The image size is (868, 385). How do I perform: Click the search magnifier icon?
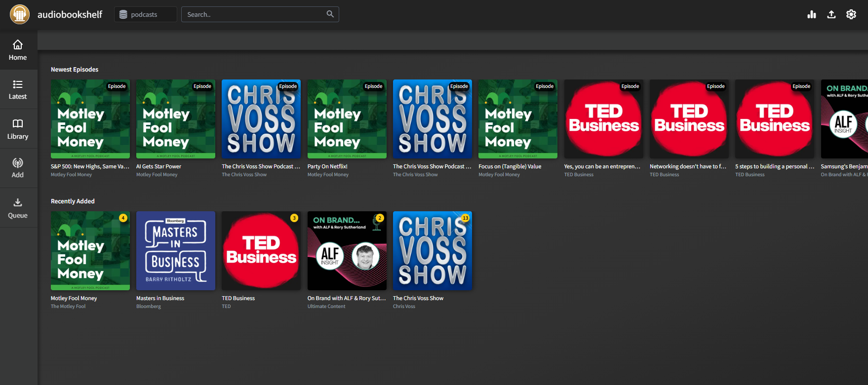[x=330, y=14]
